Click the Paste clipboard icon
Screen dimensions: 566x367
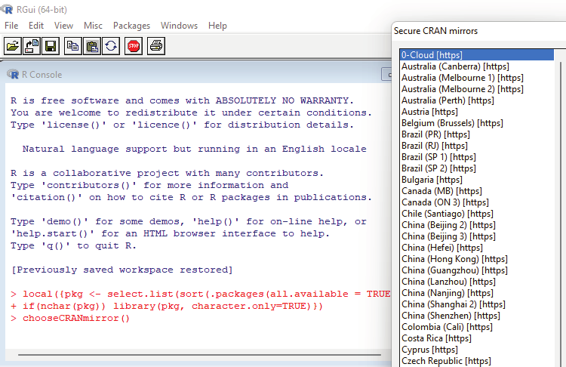click(x=92, y=46)
